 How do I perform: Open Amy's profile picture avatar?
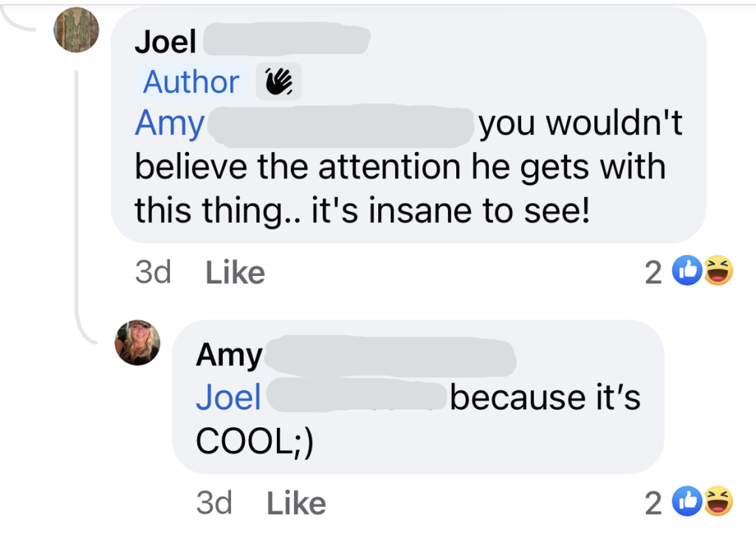tap(138, 343)
